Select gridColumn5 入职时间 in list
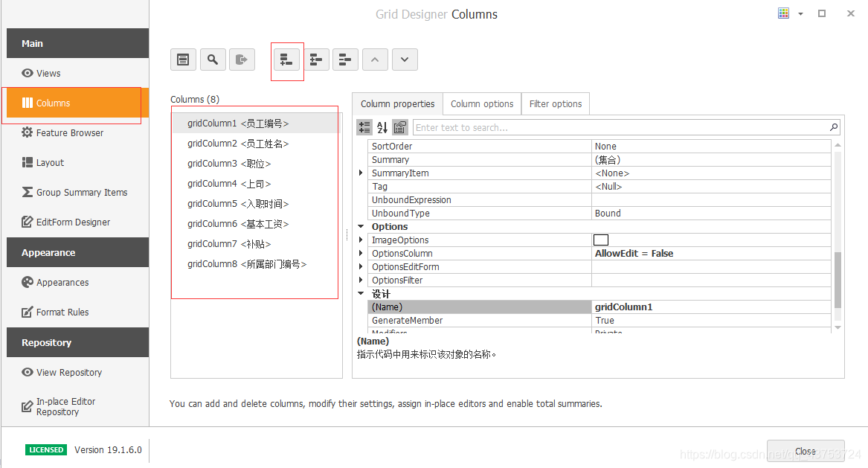This screenshot has height=468, width=868. coord(255,204)
